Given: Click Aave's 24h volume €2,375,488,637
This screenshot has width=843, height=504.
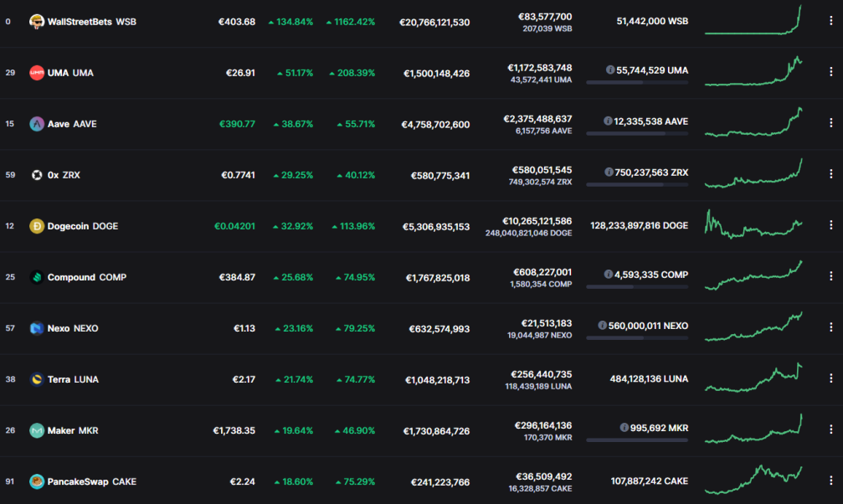Looking at the screenshot, I should pos(537,119).
